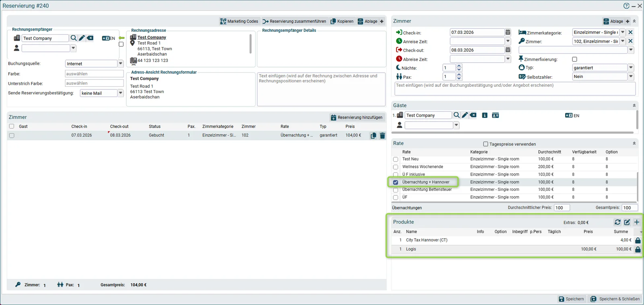Screen dimensions: 644x305
Task: Tick the Tagespreise verwenden checkbox
Action: (x=485, y=144)
